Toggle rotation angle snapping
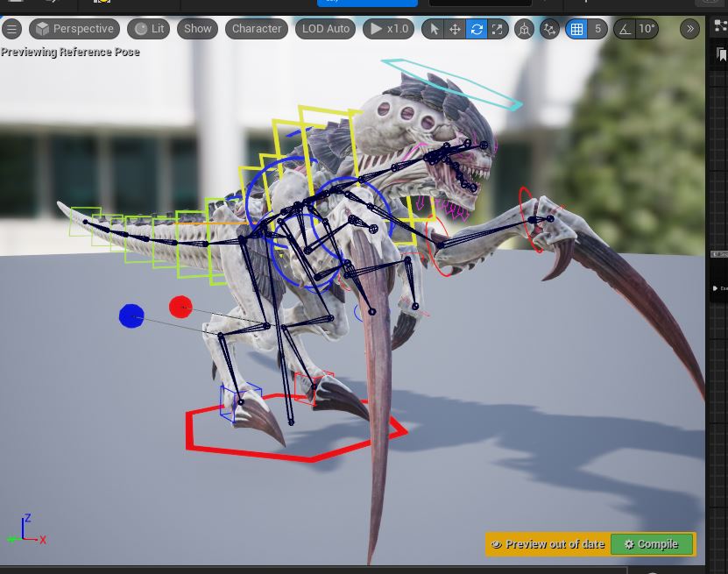The image size is (728, 574). (x=625, y=29)
